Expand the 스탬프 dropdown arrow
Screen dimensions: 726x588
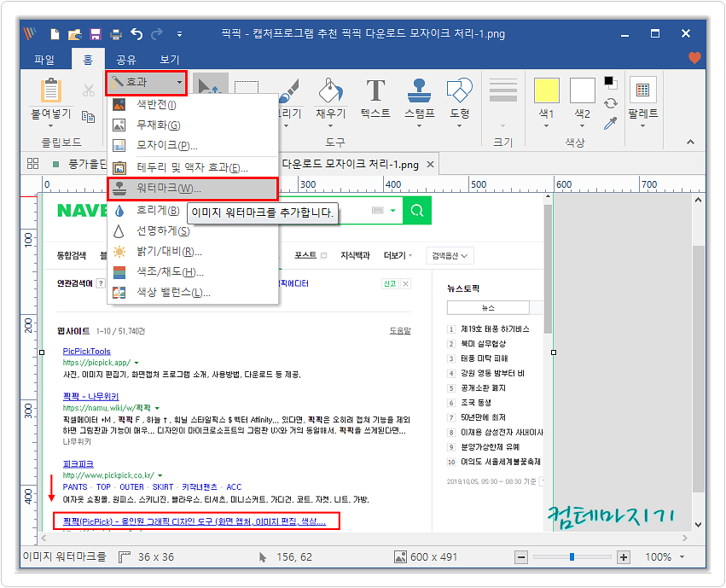[x=419, y=125]
